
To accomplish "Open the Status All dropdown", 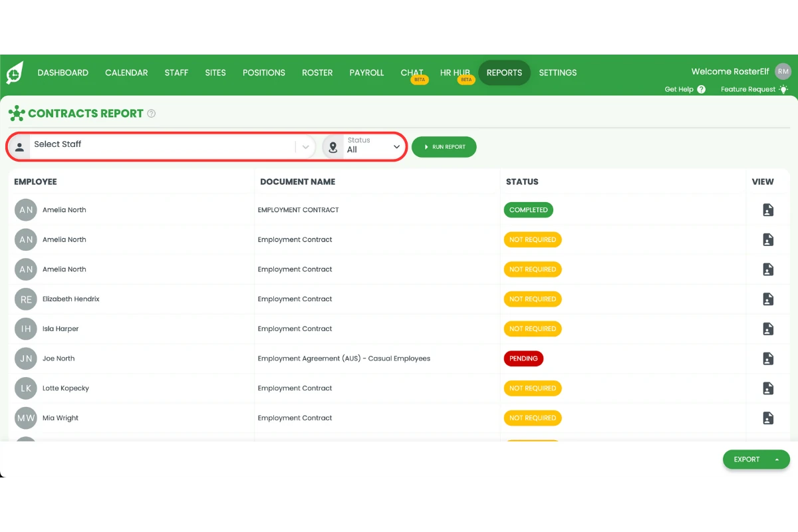I will [374, 146].
